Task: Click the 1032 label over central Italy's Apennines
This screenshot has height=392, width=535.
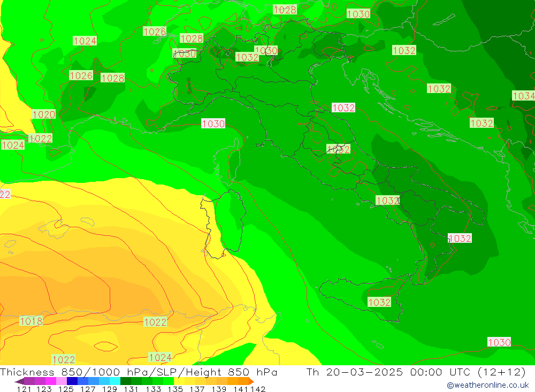Action: pyautogui.click(x=338, y=149)
